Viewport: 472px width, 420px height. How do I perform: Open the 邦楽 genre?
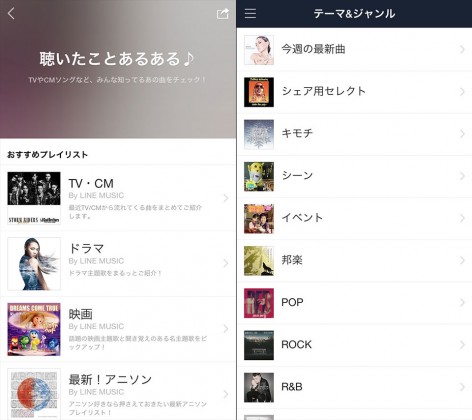click(354, 261)
